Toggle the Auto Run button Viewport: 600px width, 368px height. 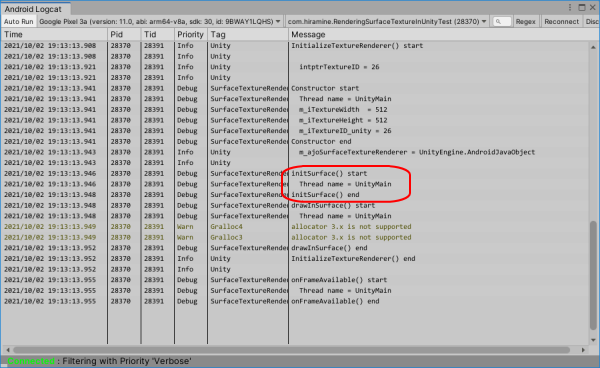[18, 21]
